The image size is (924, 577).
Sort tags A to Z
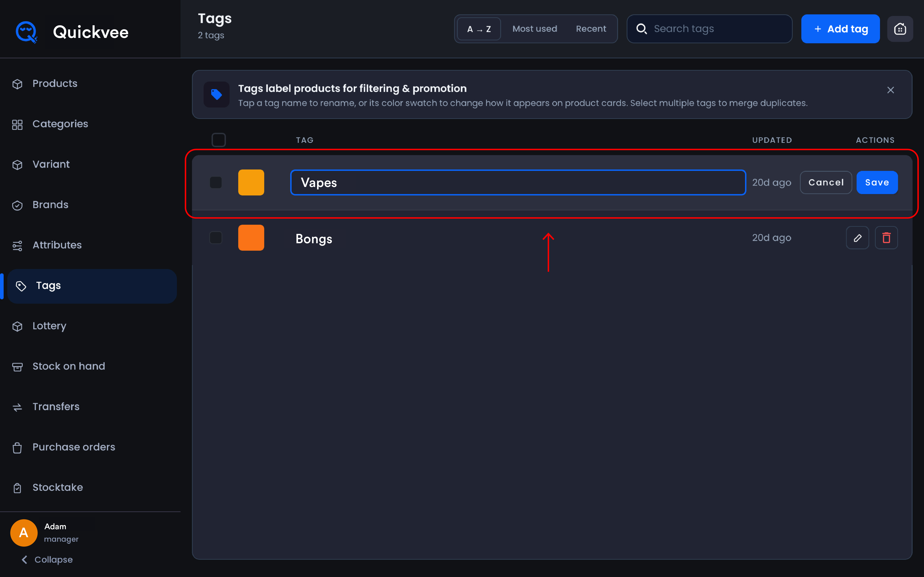click(479, 29)
